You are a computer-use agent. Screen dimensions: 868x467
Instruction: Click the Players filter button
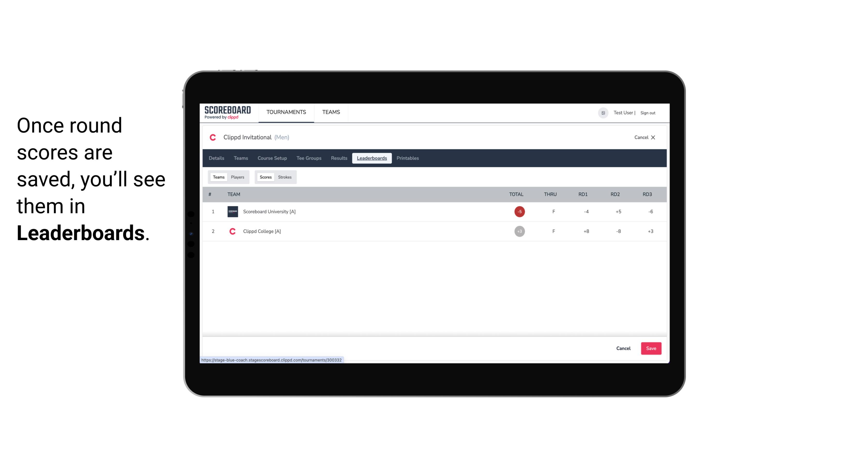(x=238, y=177)
